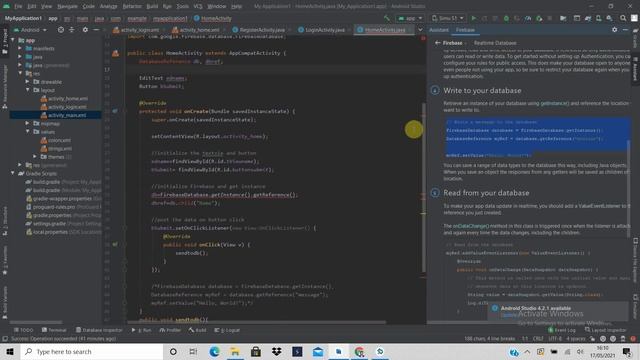
Task: Open the Build menu
Action: pos(152,6)
